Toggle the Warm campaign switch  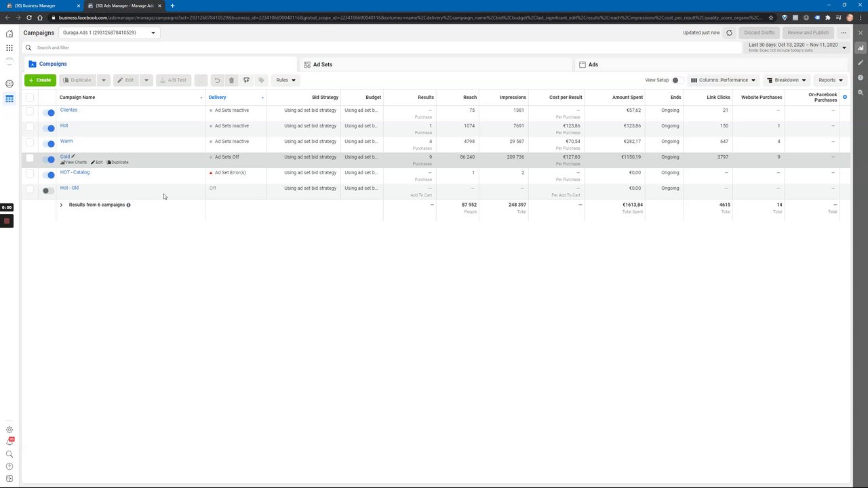48,144
